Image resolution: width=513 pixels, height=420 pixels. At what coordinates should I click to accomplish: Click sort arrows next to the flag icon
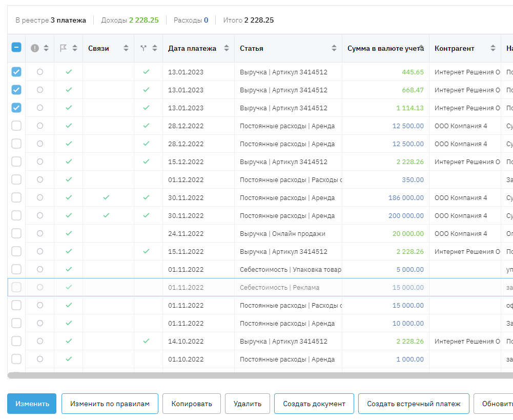[75, 48]
